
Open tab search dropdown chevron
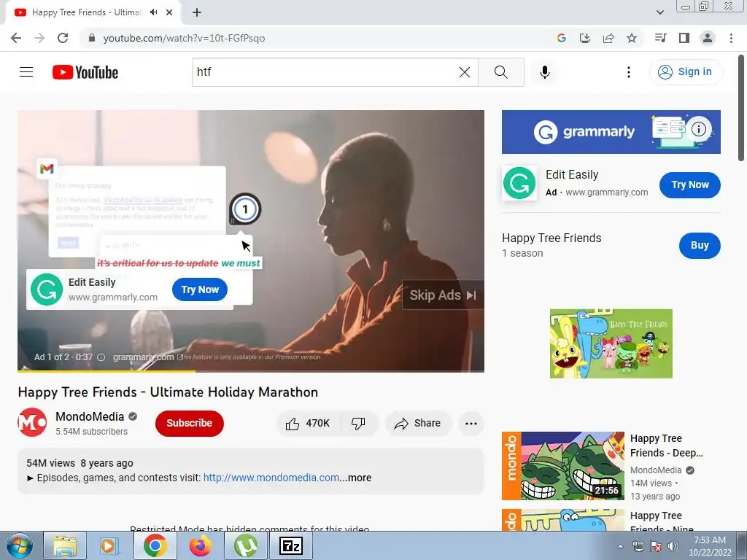click(659, 12)
